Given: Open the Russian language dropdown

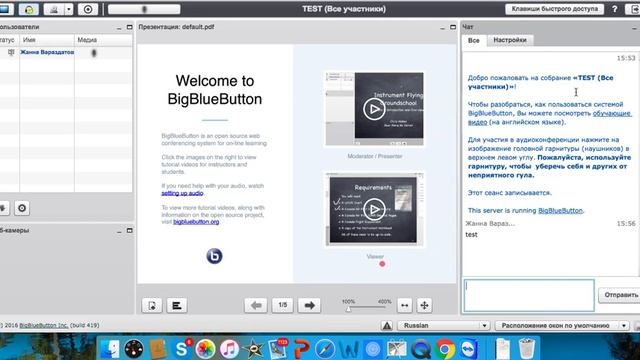Looking at the screenshot, I should pyautogui.click(x=443, y=325).
